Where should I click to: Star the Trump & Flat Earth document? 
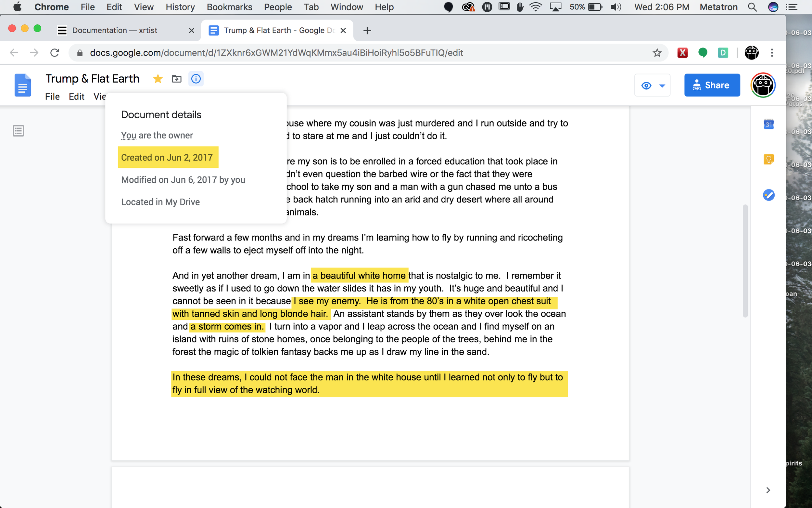pyautogui.click(x=158, y=79)
